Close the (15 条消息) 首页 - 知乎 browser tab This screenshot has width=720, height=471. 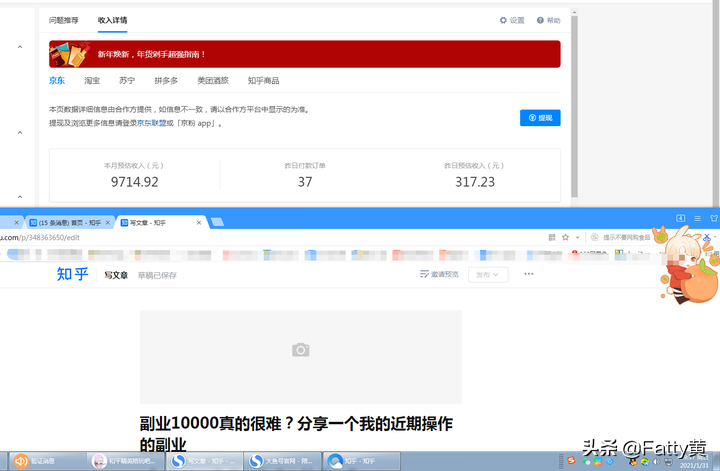click(x=108, y=223)
